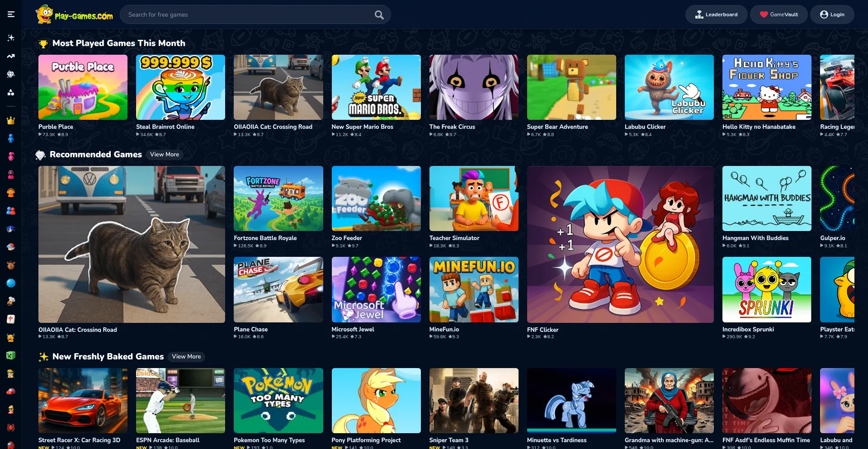
Task: Open the sparkles new games sidebar icon
Action: click(x=11, y=38)
